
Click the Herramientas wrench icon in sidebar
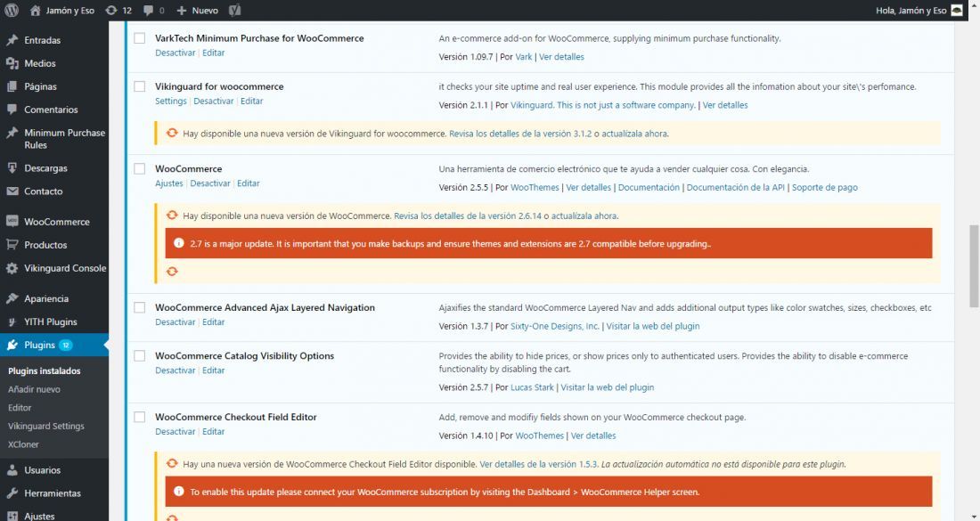pos(12,493)
